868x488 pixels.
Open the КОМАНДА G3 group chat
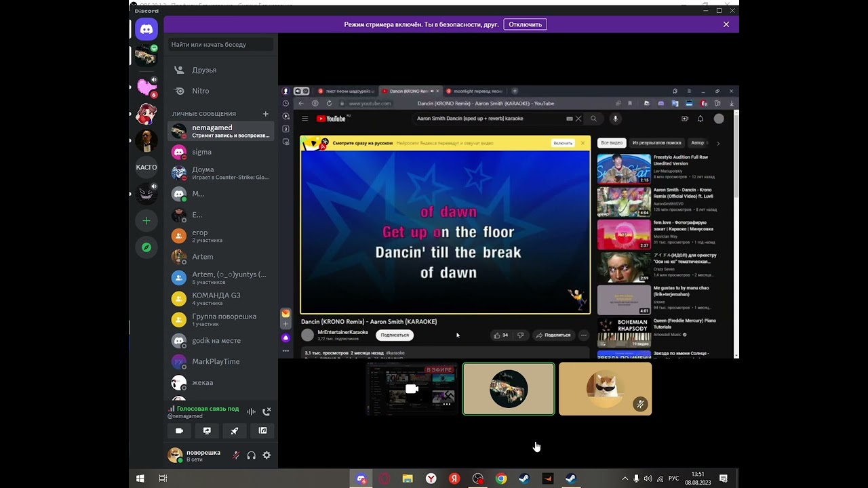tap(221, 299)
